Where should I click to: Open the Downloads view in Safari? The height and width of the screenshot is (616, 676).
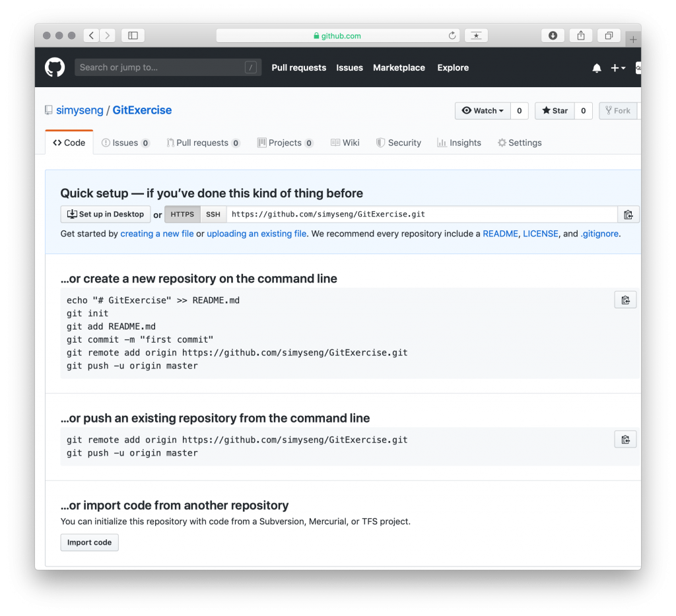pyautogui.click(x=553, y=36)
